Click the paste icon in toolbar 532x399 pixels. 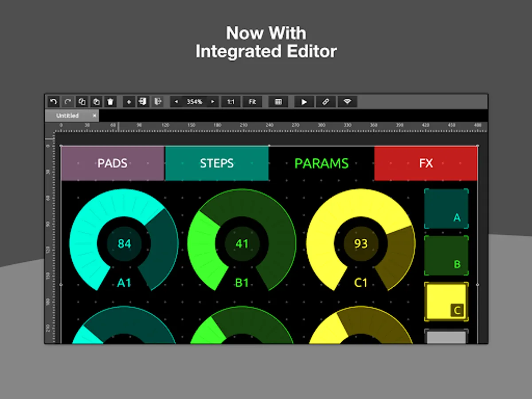pos(96,102)
